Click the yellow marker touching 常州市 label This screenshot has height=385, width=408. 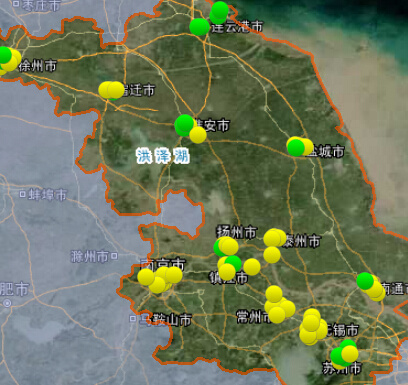(277, 315)
